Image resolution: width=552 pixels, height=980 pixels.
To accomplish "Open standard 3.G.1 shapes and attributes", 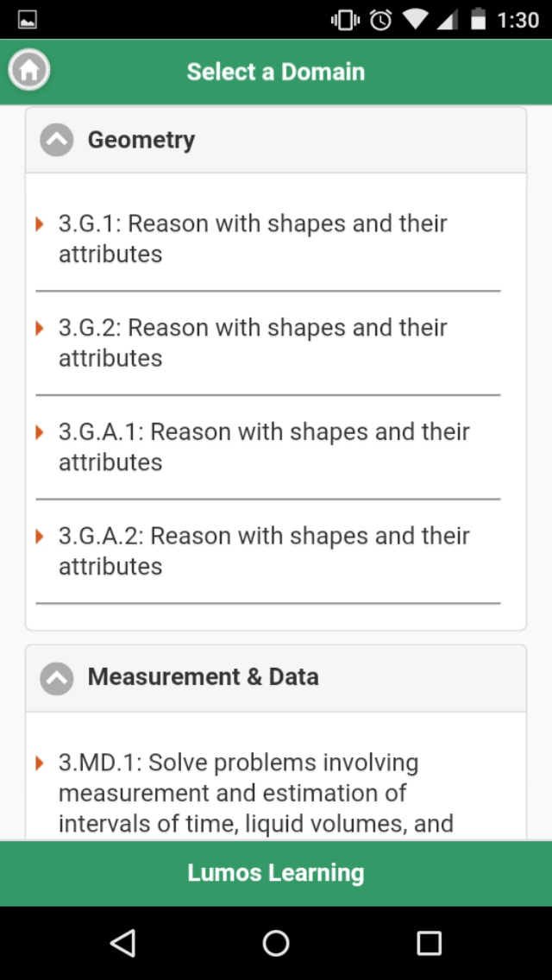I will pyautogui.click(x=253, y=239).
